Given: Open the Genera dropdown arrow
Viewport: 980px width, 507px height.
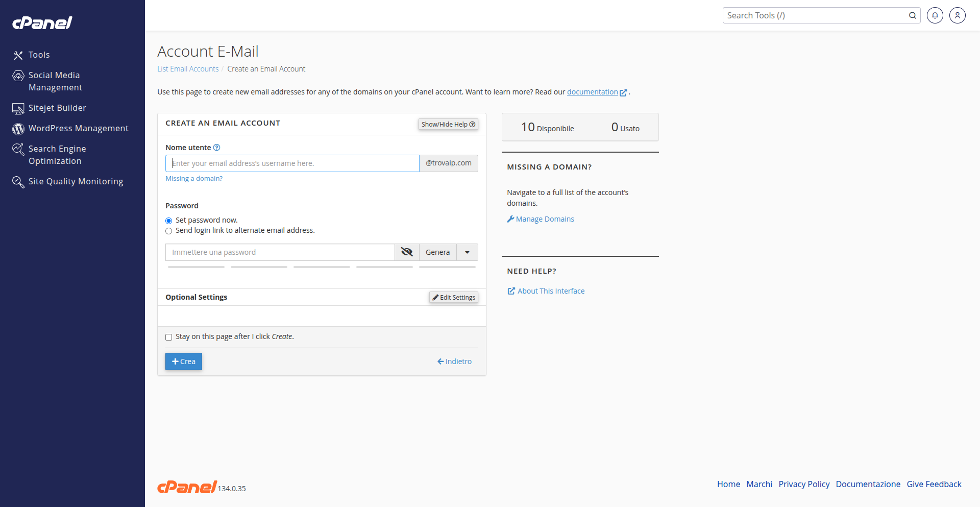Looking at the screenshot, I should (x=467, y=252).
